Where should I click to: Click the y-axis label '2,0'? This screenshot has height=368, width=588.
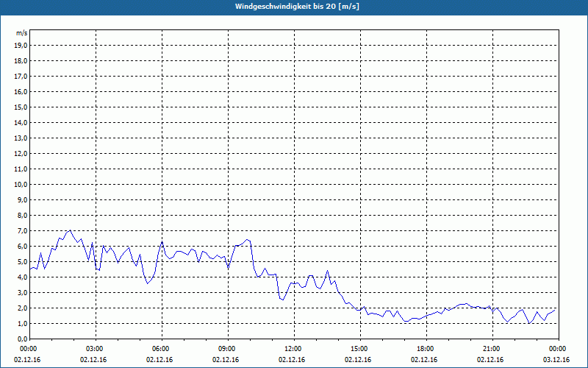pyautogui.click(x=22, y=308)
